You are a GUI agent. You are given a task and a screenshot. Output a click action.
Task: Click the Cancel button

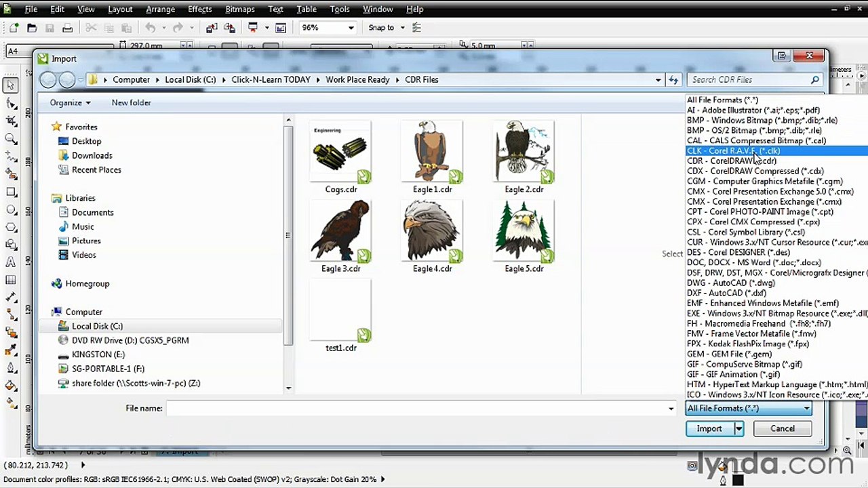782,428
